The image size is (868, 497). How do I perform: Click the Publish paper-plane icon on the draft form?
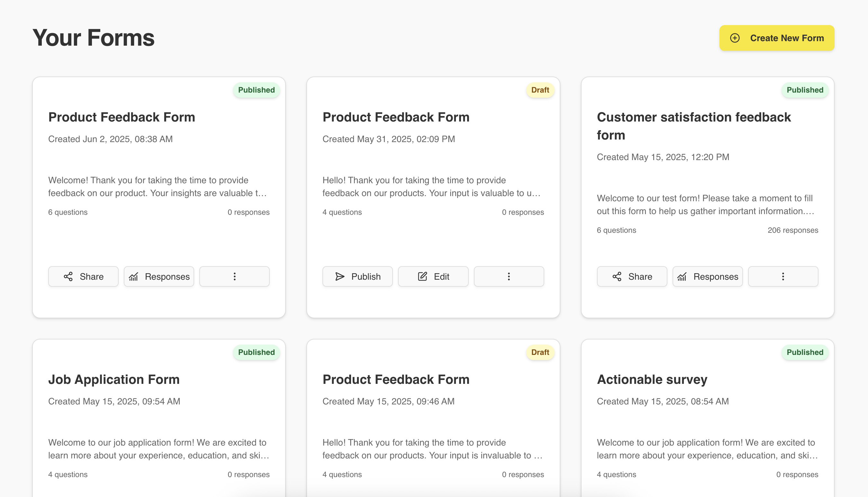tap(340, 276)
